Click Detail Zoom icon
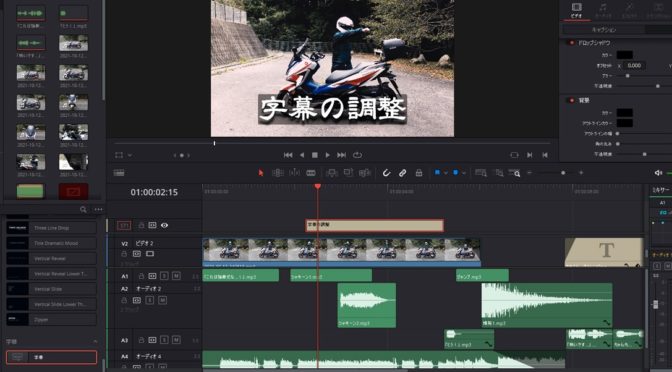This screenshot has width=672, height=372. pos(499,173)
